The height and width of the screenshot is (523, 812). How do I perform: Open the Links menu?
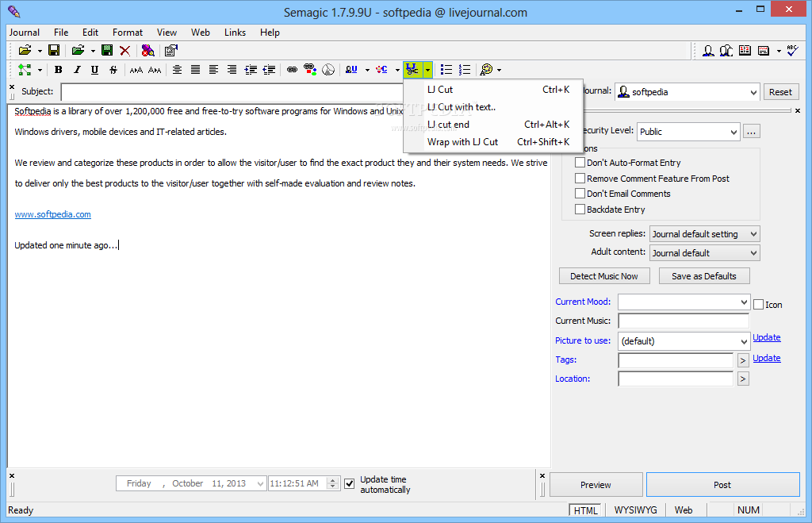coord(235,32)
